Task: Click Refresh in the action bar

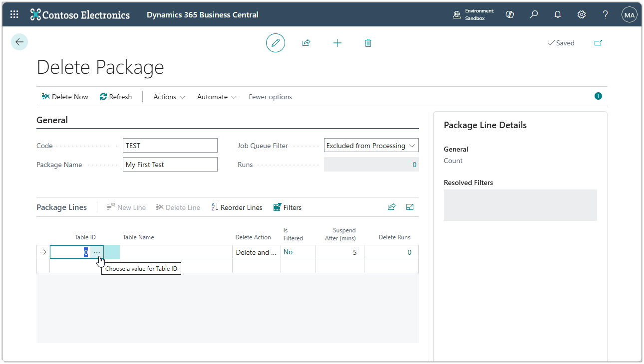Action: click(116, 97)
